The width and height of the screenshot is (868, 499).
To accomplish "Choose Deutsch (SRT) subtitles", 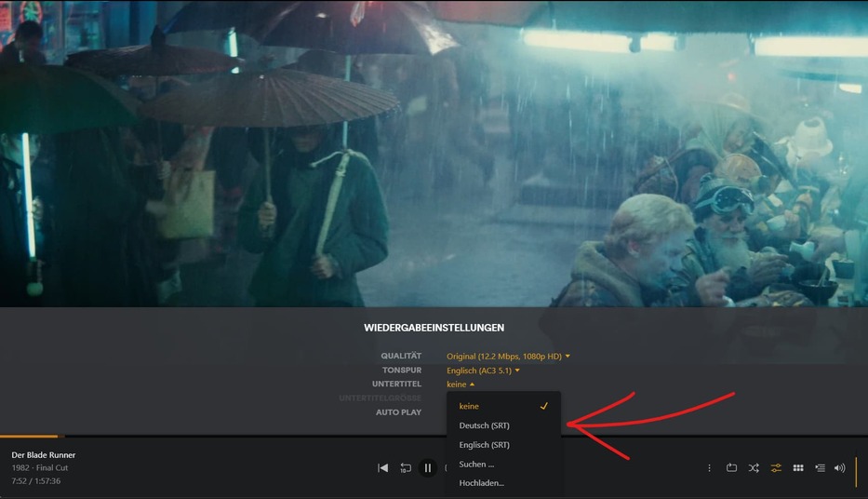I will coord(503,425).
